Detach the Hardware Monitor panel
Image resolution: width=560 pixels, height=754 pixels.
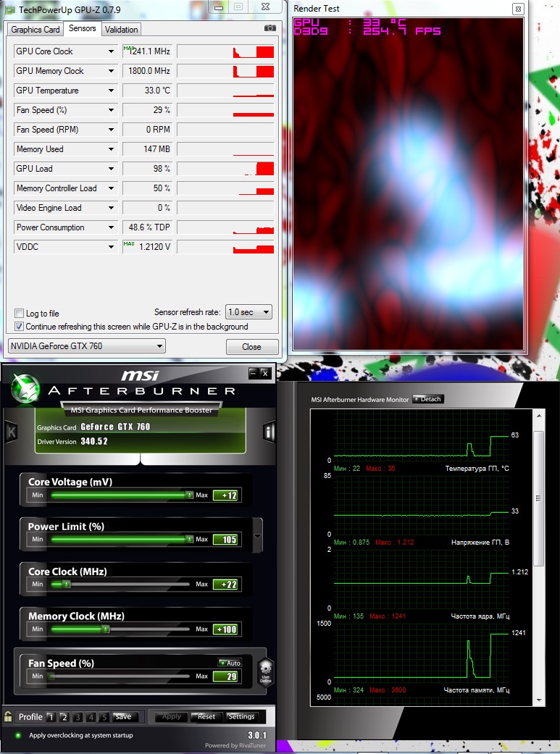pos(427,399)
